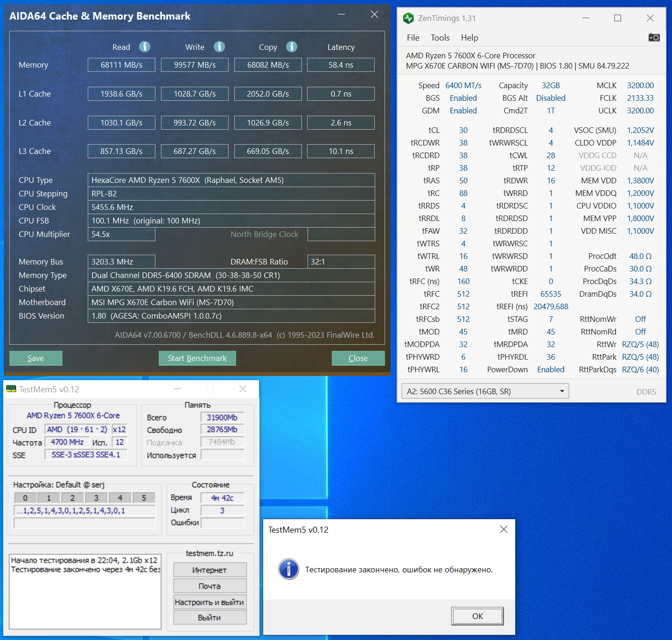Image resolution: width=672 pixels, height=640 pixels.
Task: Minimize the AIDA64 benchmark window
Action: click(342, 14)
